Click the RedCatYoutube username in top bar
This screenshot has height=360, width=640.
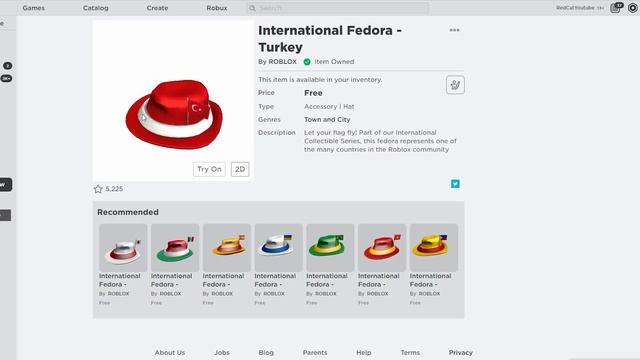point(575,8)
